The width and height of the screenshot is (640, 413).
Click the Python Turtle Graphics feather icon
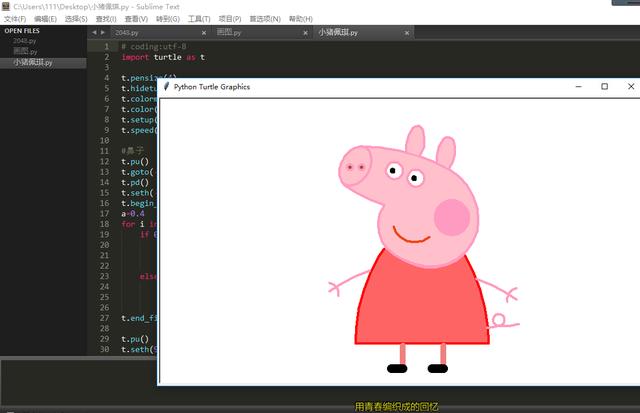pos(166,87)
